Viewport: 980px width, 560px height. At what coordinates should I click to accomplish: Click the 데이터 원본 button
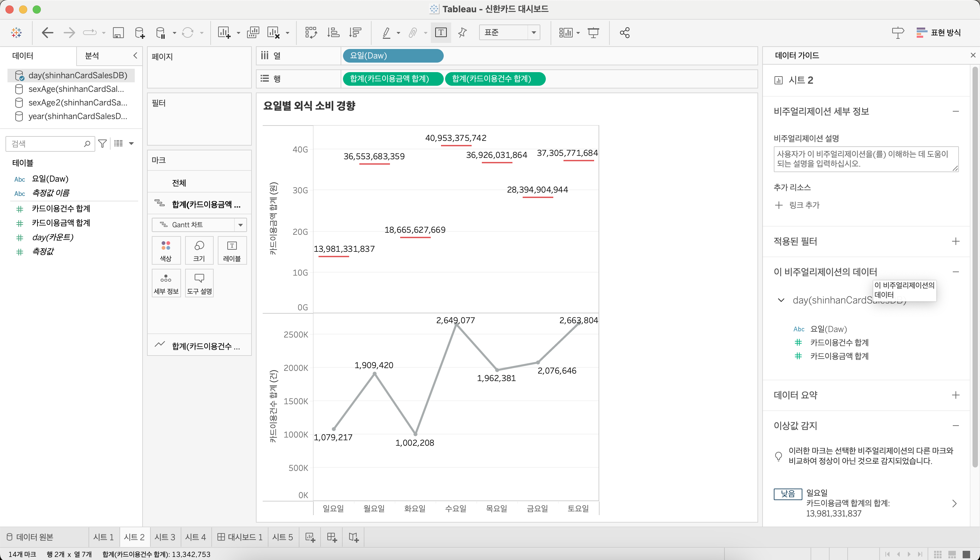click(x=30, y=537)
